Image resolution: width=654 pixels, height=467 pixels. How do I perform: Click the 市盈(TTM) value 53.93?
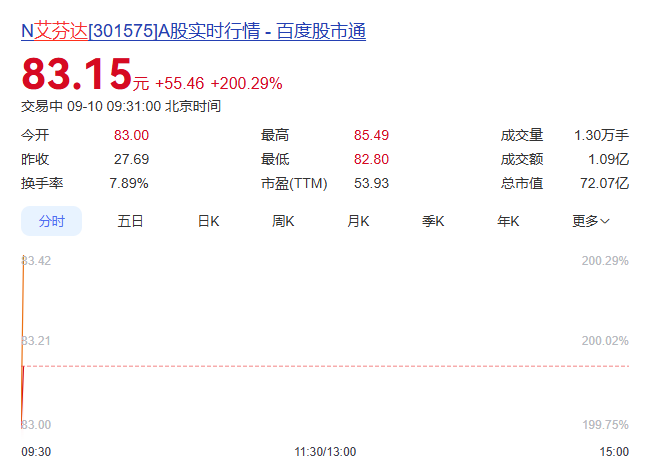tap(371, 183)
